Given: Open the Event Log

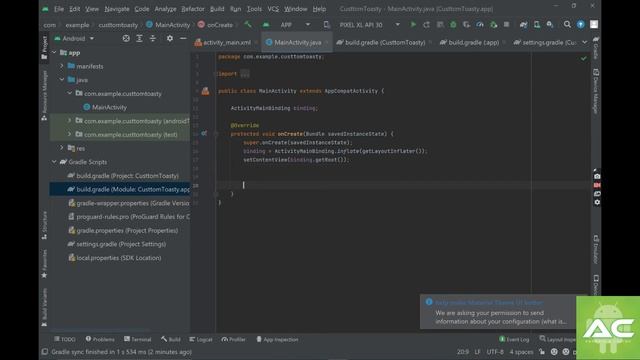Looking at the screenshot, I should tap(514, 339).
